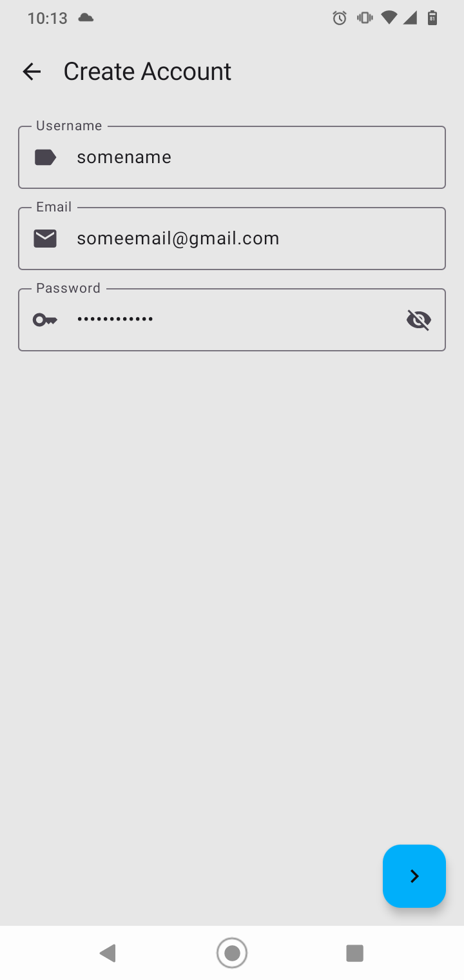Open recent apps with the square button

click(x=355, y=953)
